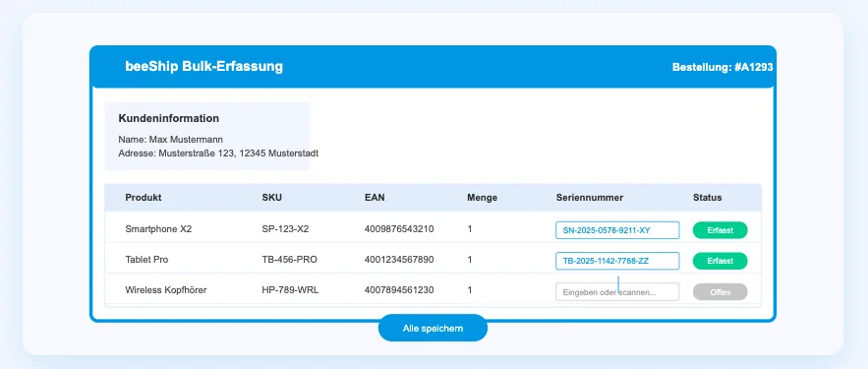This screenshot has width=868, height=369.
Task: Select SKU TB-456-PRO
Action: coord(290,260)
